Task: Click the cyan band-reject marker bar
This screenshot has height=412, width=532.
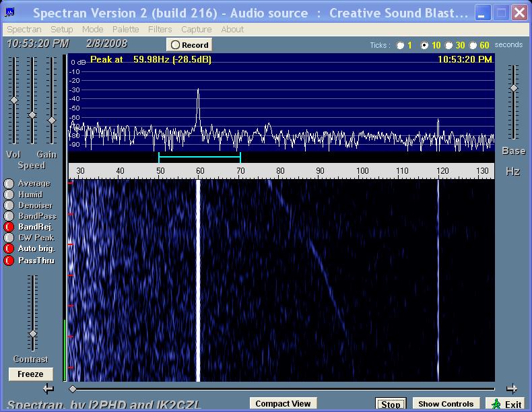Action: 199,158
